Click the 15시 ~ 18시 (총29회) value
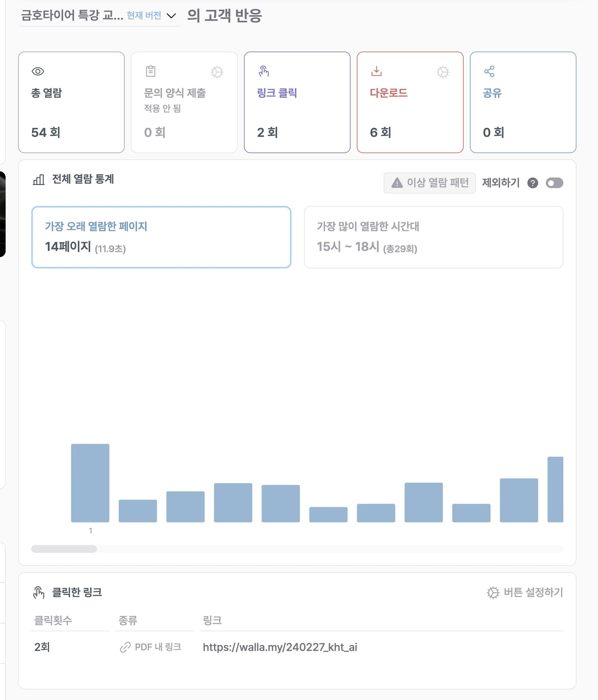The width and height of the screenshot is (598, 700). point(367,247)
